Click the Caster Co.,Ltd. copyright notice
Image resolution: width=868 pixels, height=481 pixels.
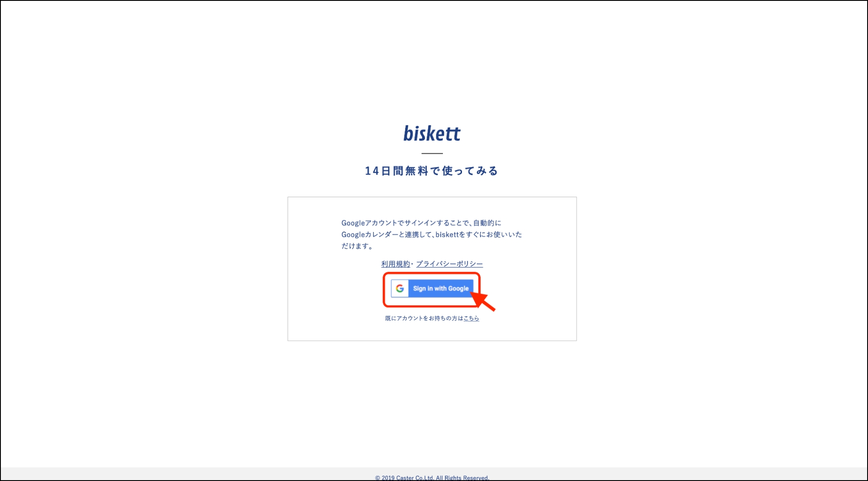tap(432, 477)
